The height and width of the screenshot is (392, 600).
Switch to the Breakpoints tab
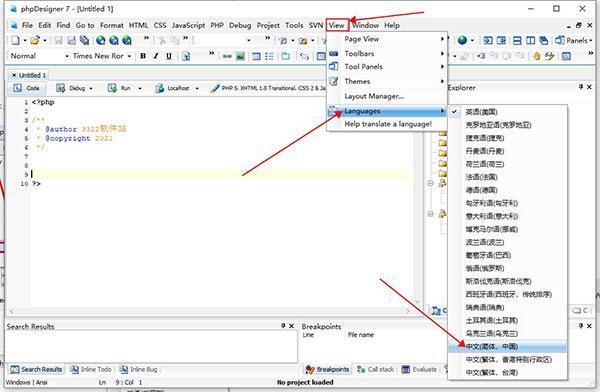pos(327,369)
